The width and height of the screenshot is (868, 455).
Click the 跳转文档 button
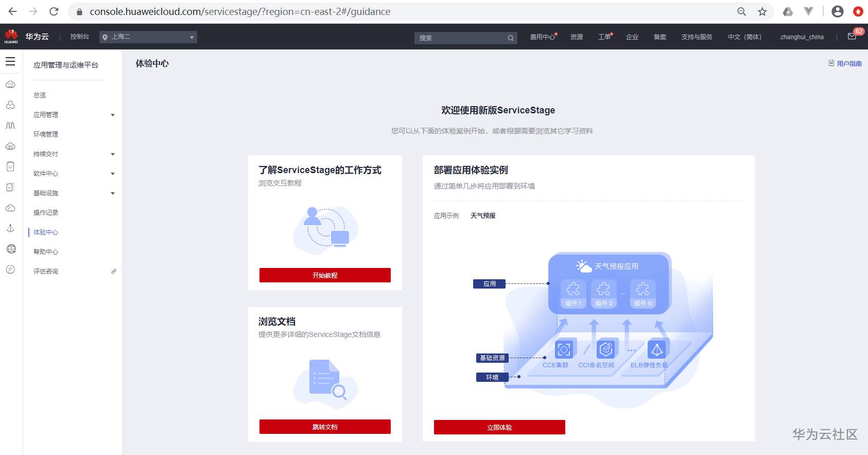point(325,427)
